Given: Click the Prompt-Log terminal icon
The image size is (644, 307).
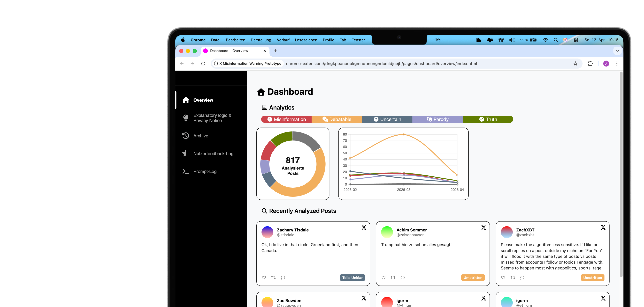Looking at the screenshot, I should pos(186,171).
